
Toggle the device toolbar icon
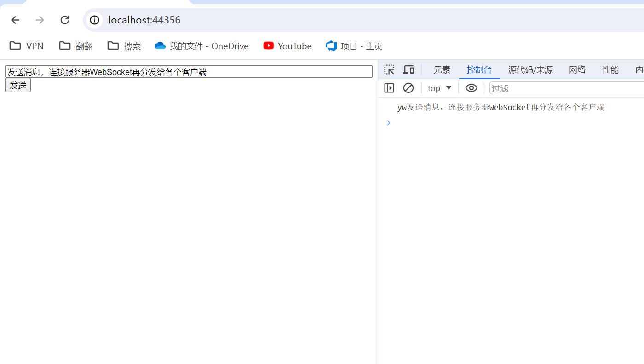coord(408,70)
